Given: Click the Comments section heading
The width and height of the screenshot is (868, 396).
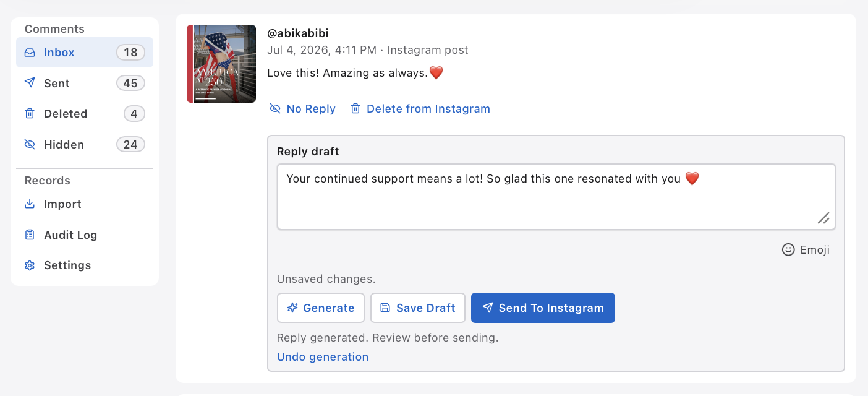Looking at the screenshot, I should click(x=54, y=29).
